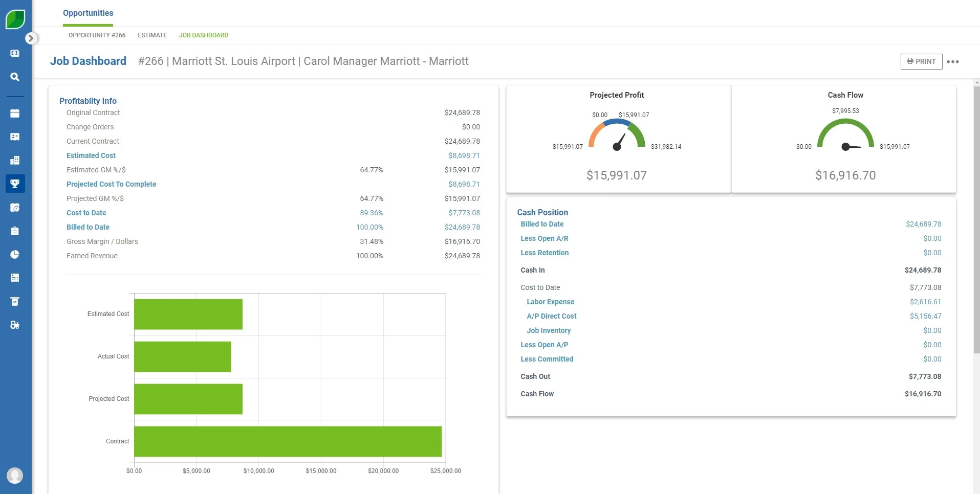Screen dimensions: 980x494
Task: Open the cash register icon atop the sidebar
Action: click(15, 53)
